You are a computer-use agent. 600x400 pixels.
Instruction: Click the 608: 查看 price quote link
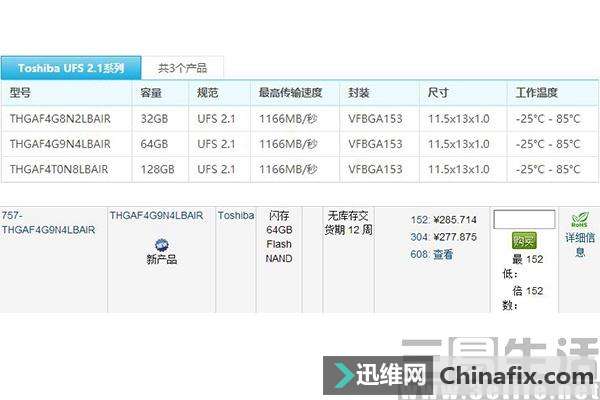(432, 254)
